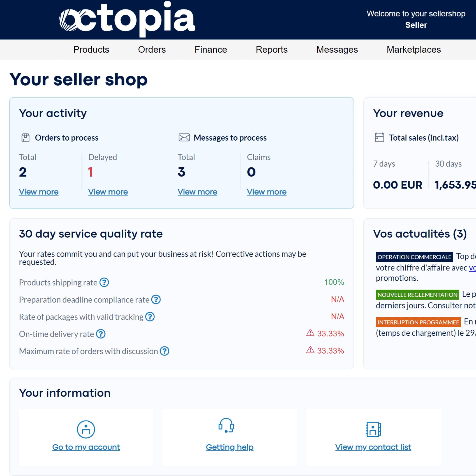Click orders with discussion help icon
This screenshot has width=476, height=476.
point(164,351)
